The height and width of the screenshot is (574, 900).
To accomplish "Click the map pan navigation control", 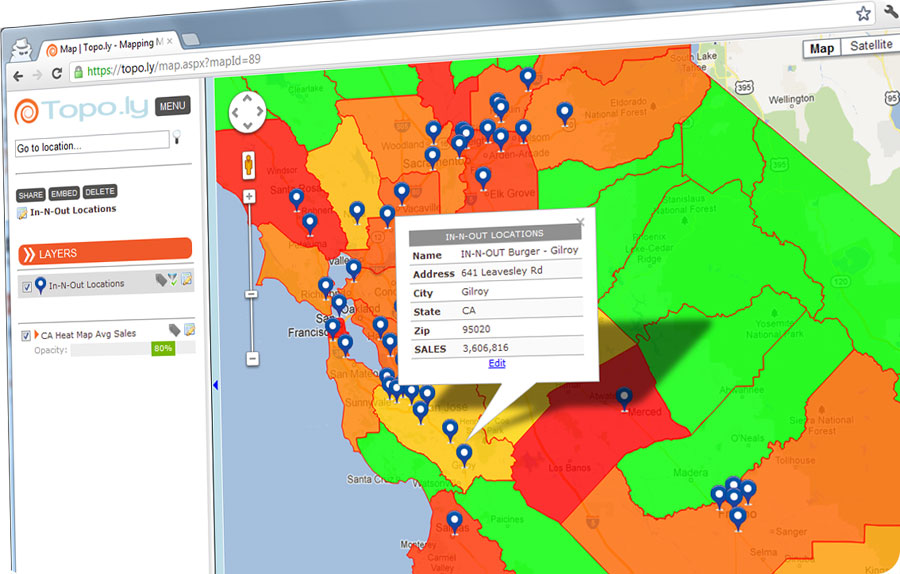I will 247,112.
